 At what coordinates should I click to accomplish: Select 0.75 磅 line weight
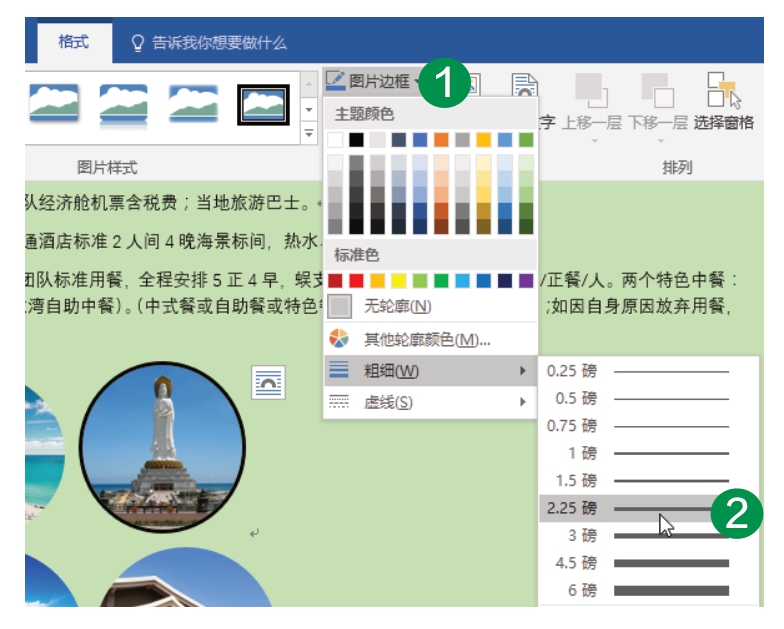648,426
